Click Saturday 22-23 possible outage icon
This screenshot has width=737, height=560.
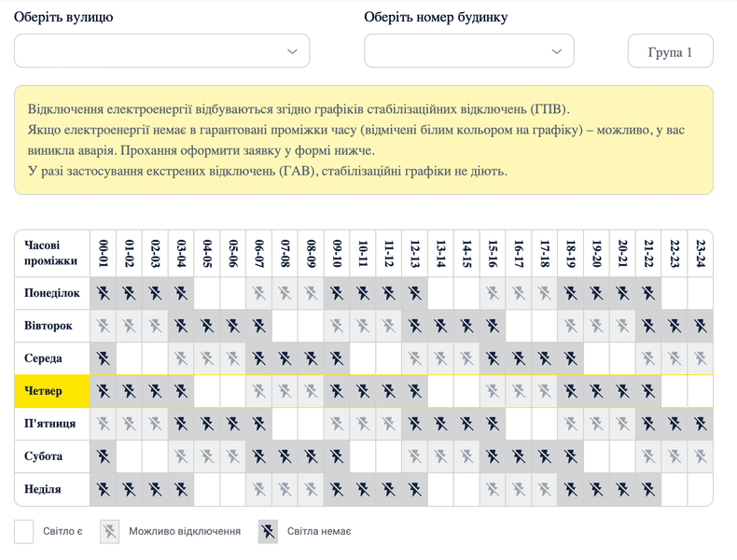pyautogui.click(x=674, y=456)
